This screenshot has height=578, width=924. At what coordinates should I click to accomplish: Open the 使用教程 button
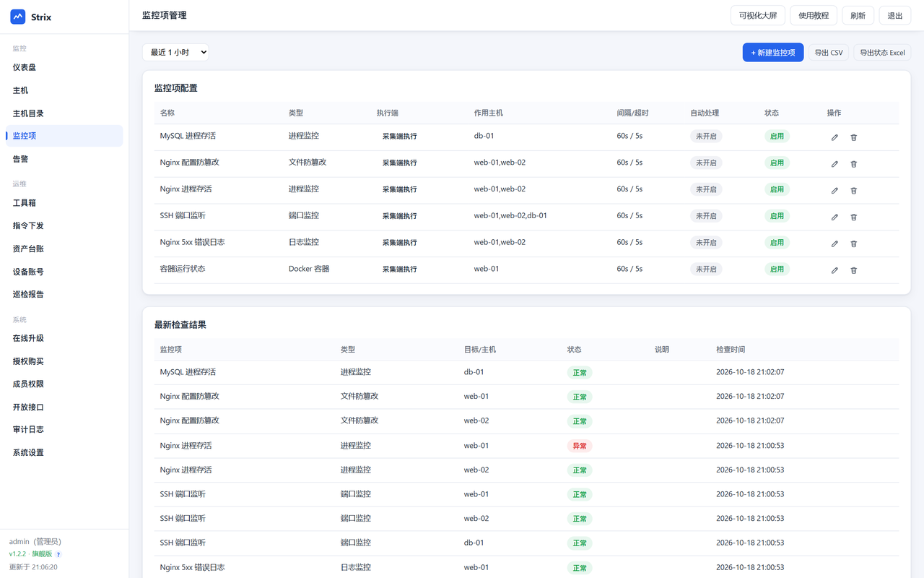(x=814, y=15)
